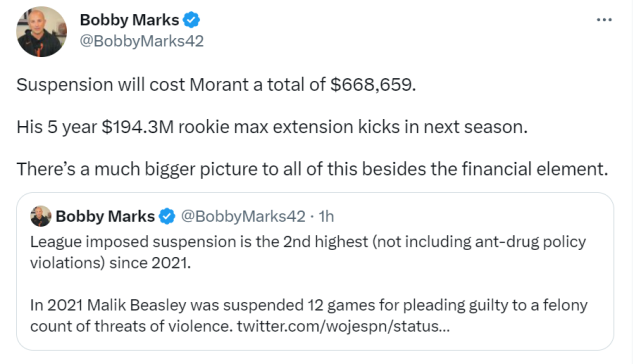Open the Bobby Marks display name in header
This screenshot has height=364, width=641.
tap(129, 20)
